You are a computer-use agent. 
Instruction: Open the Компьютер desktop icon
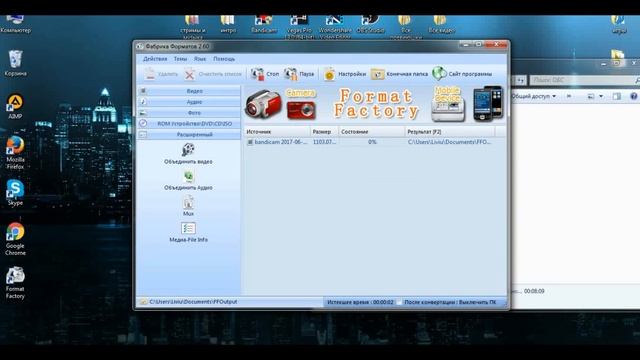point(15,24)
